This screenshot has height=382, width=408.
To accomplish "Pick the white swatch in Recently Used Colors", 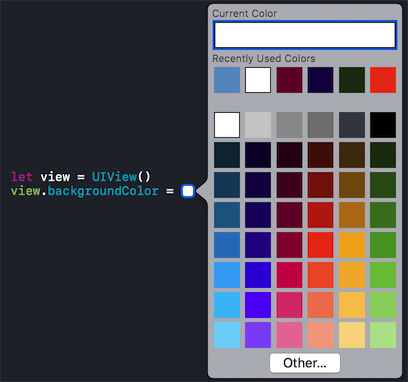I will (258, 80).
